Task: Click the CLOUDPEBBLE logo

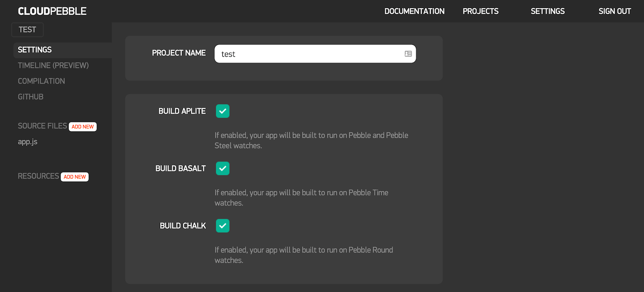Action: click(x=52, y=11)
